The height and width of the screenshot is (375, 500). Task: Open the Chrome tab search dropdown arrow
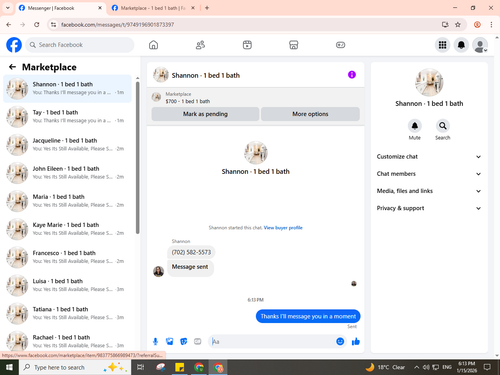tap(8, 8)
